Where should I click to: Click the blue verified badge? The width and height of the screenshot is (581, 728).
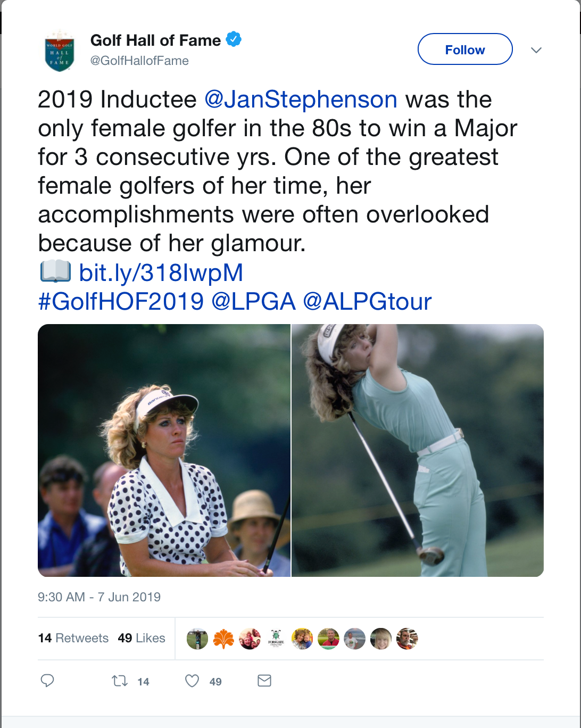click(234, 39)
